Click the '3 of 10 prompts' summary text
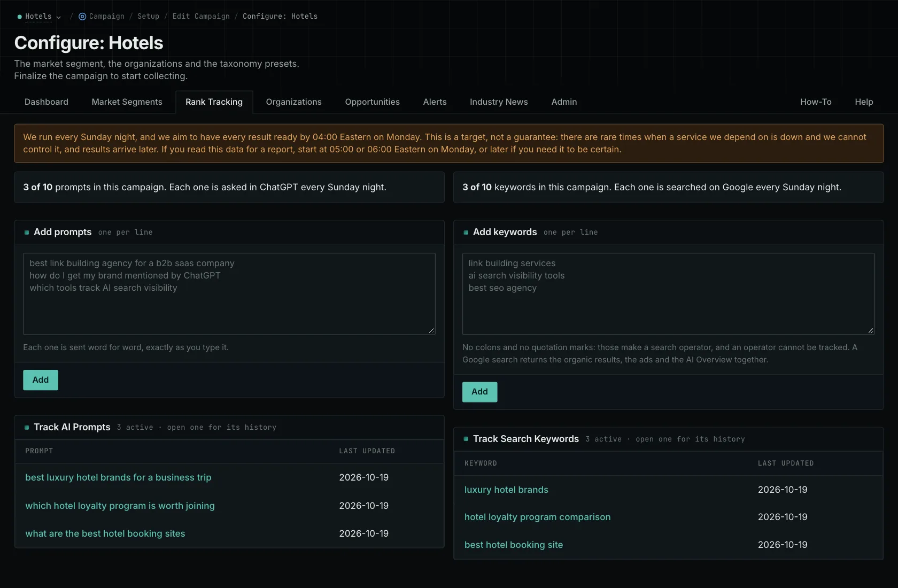The image size is (898, 588). pyautogui.click(x=204, y=187)
